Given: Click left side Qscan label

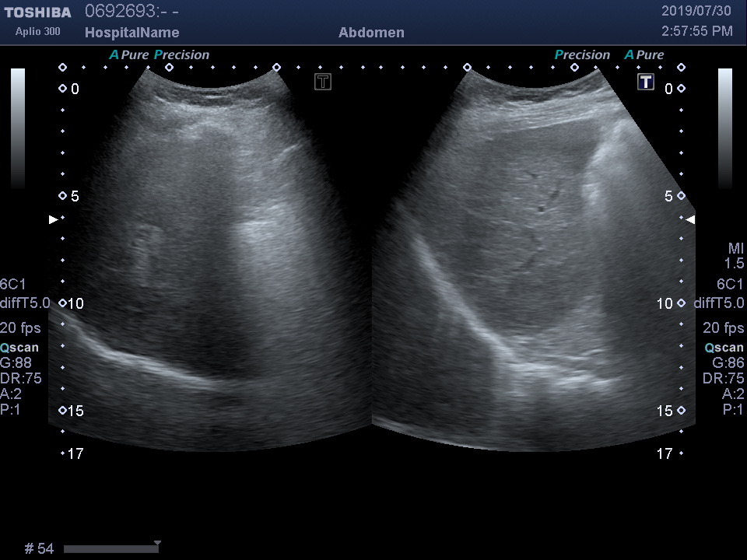Looking at the screenshot, I should click(19, 348).
